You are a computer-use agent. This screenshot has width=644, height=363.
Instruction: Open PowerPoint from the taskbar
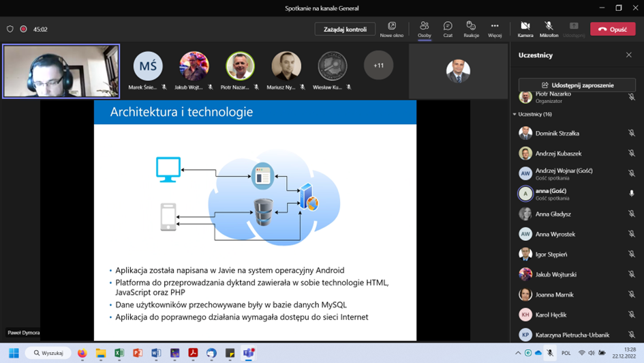coord(138,353)
